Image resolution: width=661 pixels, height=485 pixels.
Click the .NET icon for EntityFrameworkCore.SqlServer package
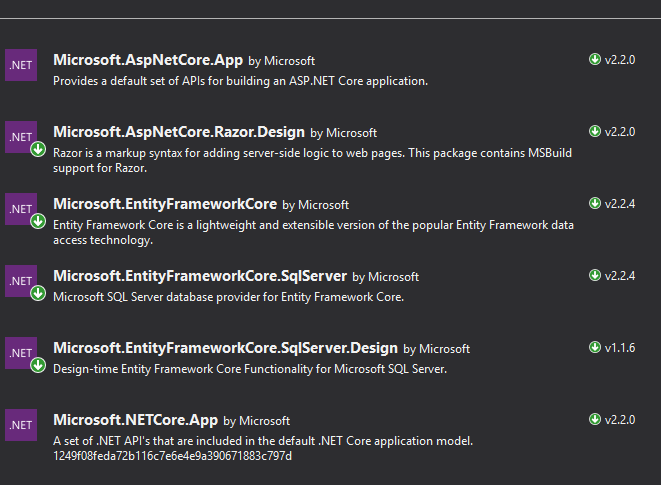(21, 281)
